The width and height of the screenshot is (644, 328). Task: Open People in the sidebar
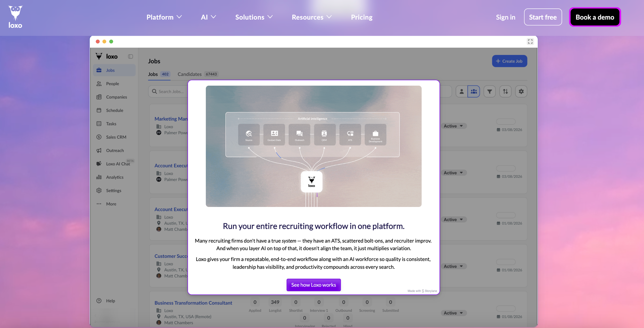coord(114,84)
